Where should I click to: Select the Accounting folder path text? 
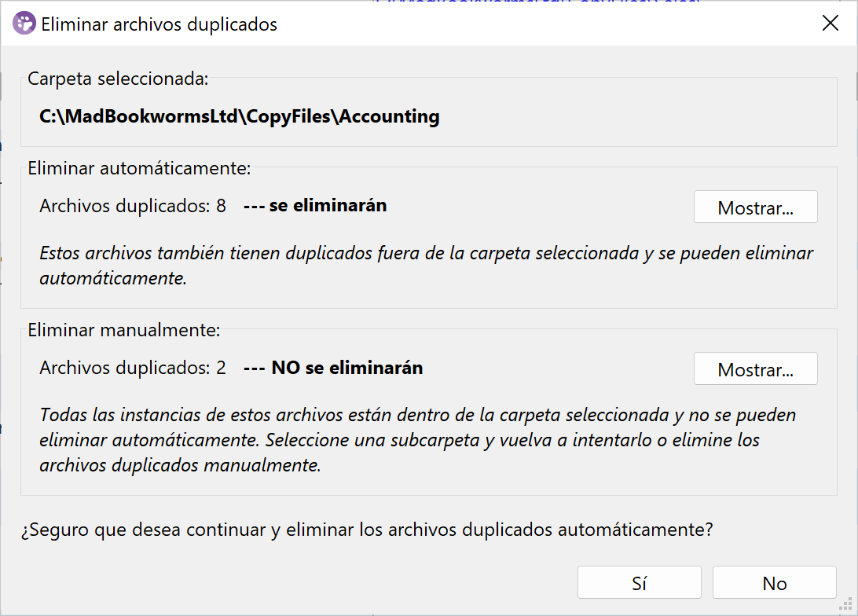pos(240,116)
